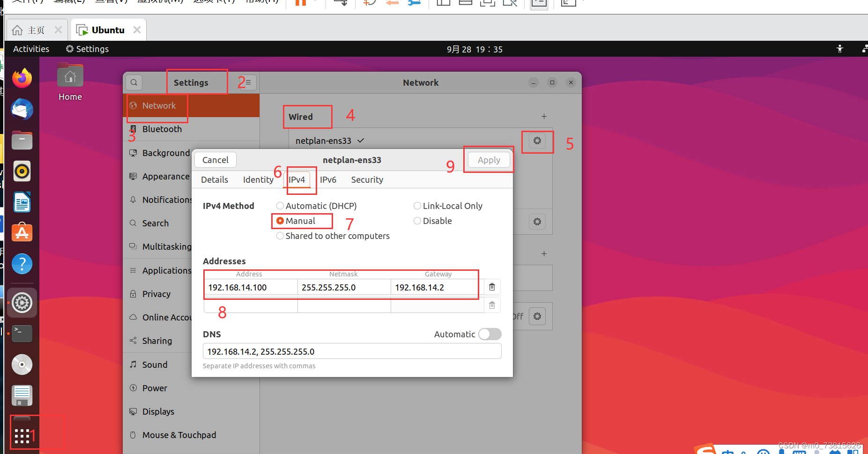Select the Manual IPv4 method
Image resolution: width=868 pixels, height=454 pixels.
pyautogui.click(x=280, y=221)
